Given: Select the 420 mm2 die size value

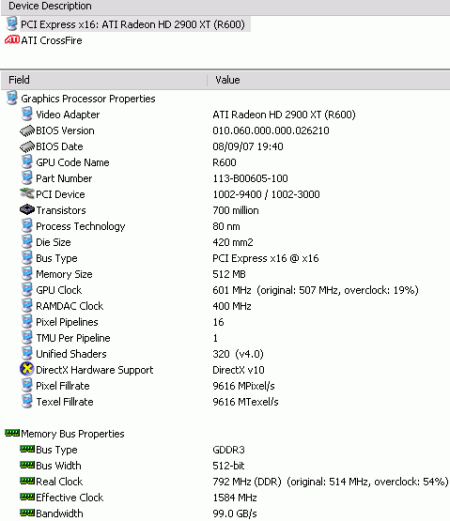Looking at the screenshot, I should click(x=233, y=242).
